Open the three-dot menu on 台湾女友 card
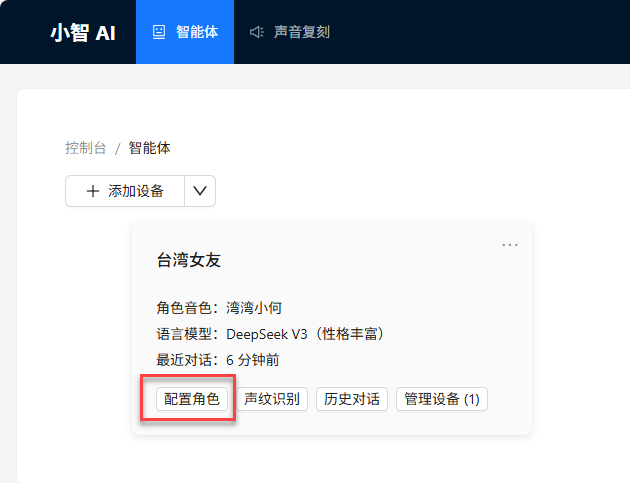Screen dimensions: 630x483 tap(510, 244)
